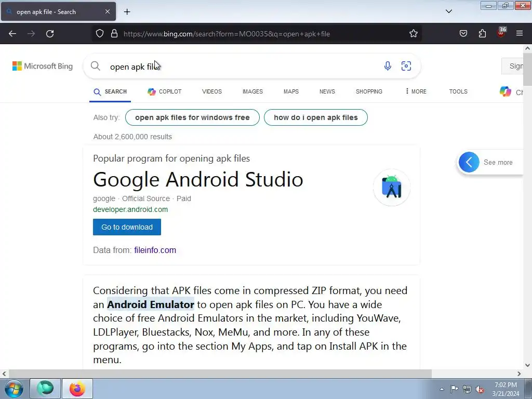Image resolution: width=532 pixels, height=399 pixels.
Task: Expand the MORE search categories menu
Action: [x=416, y=91]
